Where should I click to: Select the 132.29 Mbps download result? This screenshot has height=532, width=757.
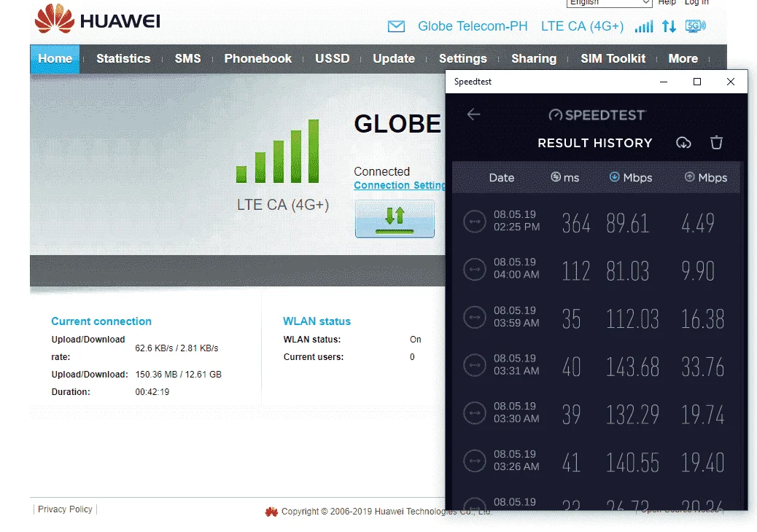(632, 415)
